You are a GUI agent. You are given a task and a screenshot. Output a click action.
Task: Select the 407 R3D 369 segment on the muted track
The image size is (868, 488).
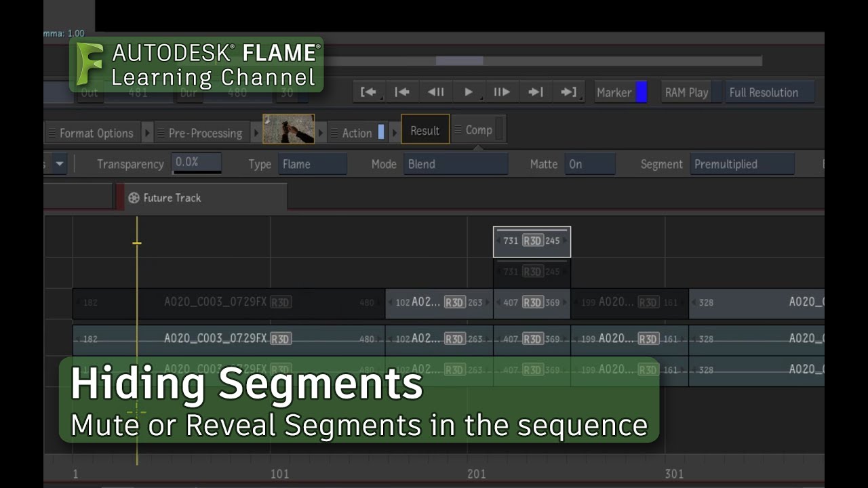[532, 303]
